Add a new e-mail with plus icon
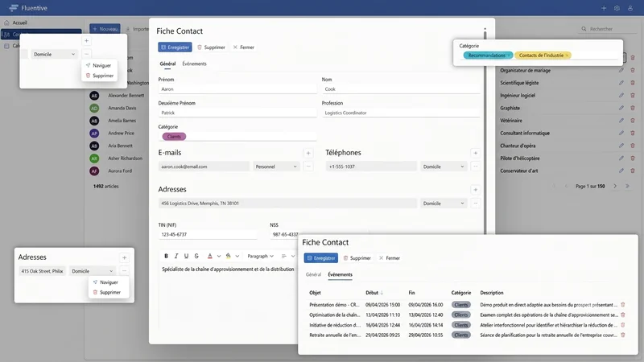The height and width of the screenshot is (362, 644). click(308, 153)
